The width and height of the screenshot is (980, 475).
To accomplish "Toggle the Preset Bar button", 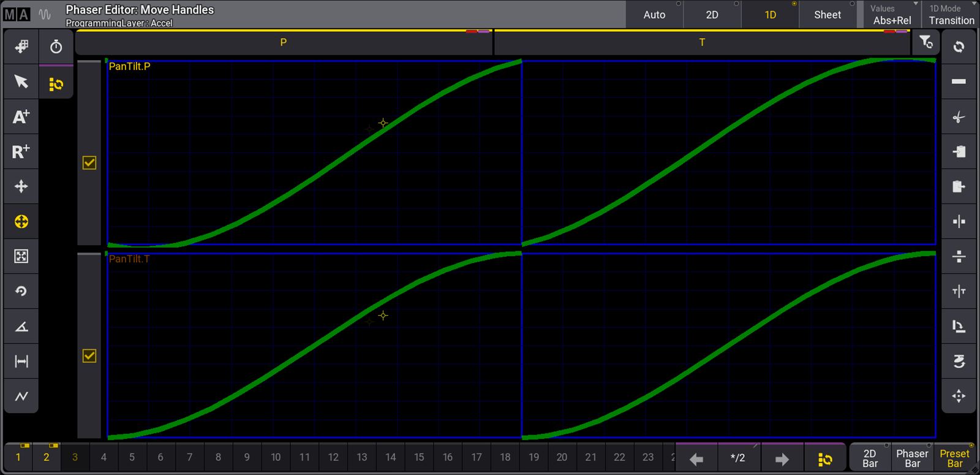I will tap(954, 458).
